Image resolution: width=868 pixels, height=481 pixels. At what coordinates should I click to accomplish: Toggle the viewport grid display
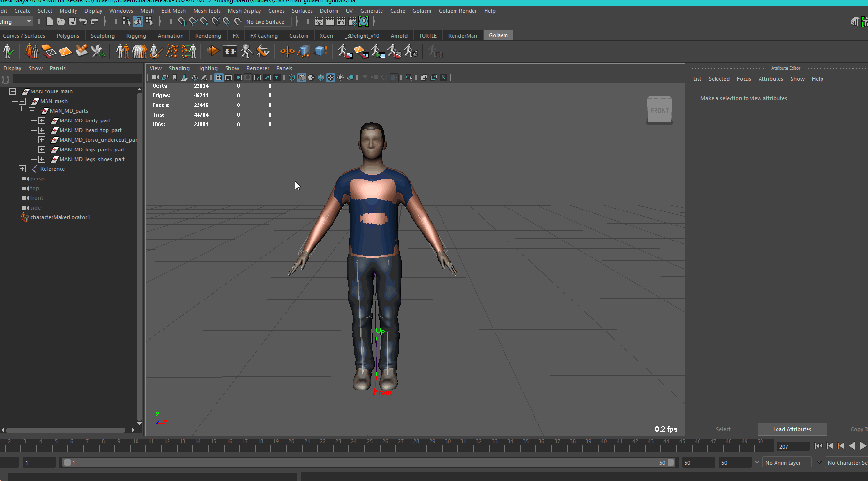pos(219,77)
